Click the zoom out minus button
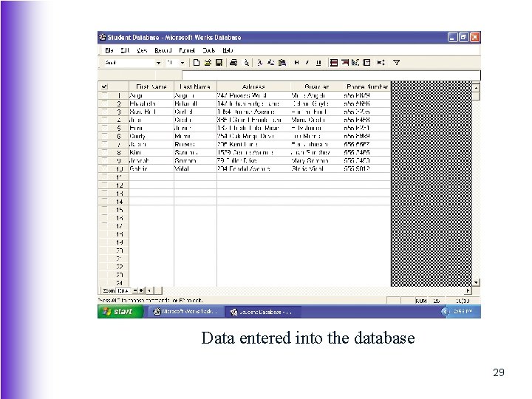This screenshot has height=399, width=532. 135,291
